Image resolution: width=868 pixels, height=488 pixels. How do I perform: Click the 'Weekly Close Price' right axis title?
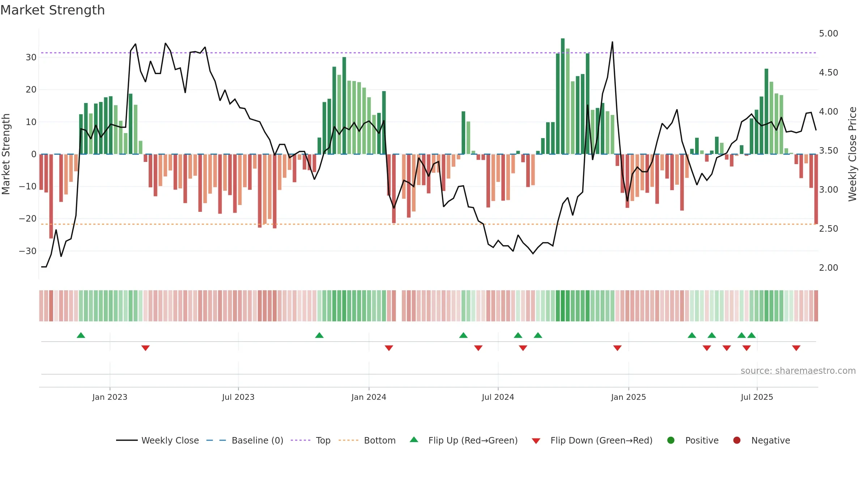(x=852, y=154)
